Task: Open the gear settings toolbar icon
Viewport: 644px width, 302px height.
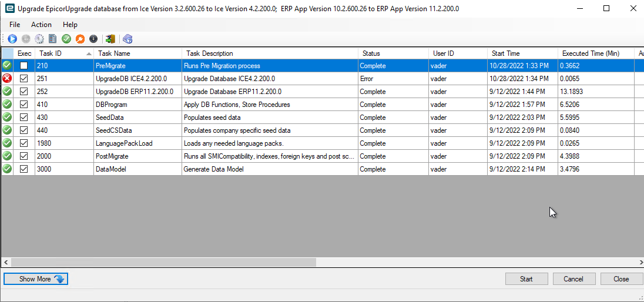Action: pos(39,39)
